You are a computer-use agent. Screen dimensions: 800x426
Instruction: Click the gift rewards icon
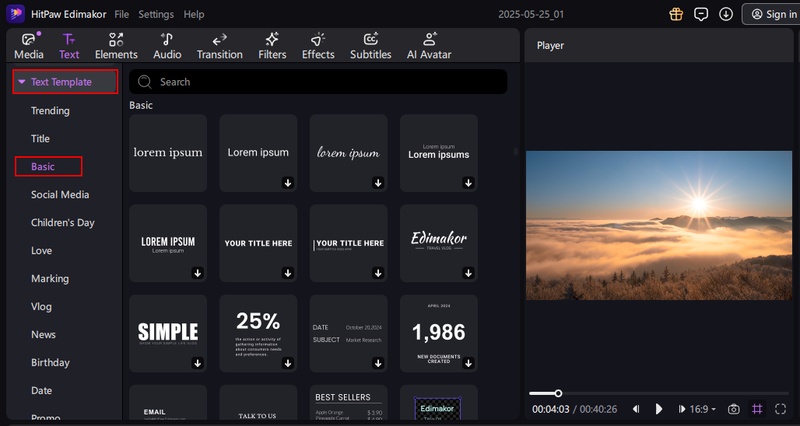point(675,14)
